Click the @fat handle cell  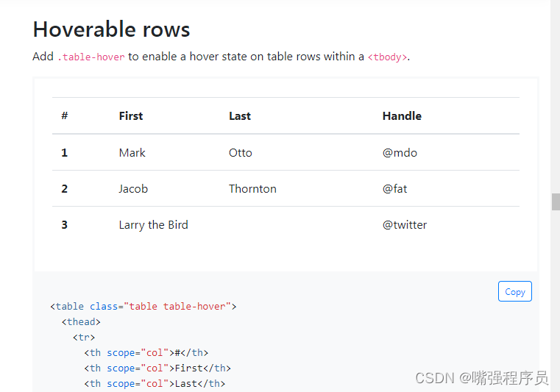[x=394, y=188]
